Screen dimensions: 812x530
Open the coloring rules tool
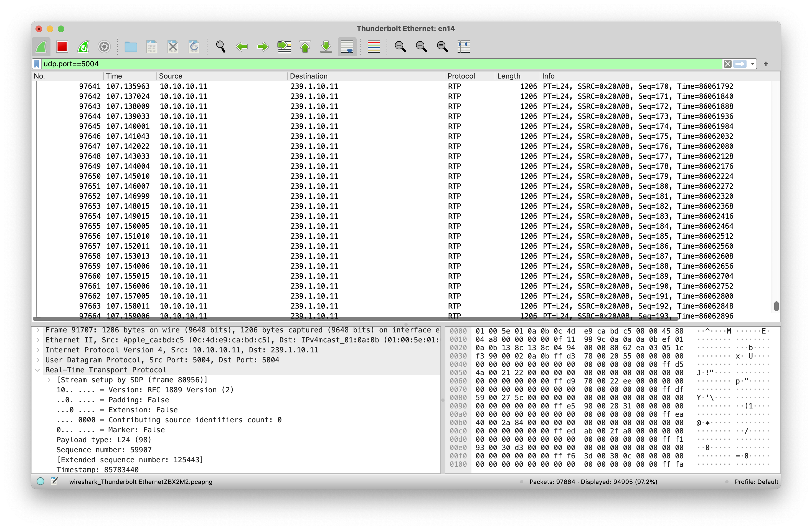pos(373,46)
